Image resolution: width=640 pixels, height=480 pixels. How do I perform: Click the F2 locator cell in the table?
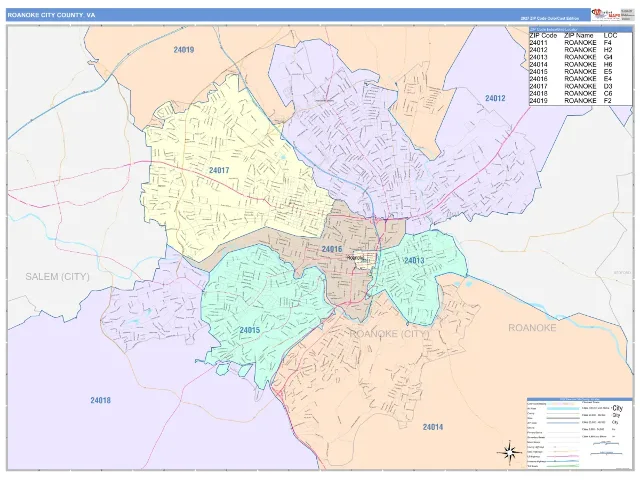[607, 100]
